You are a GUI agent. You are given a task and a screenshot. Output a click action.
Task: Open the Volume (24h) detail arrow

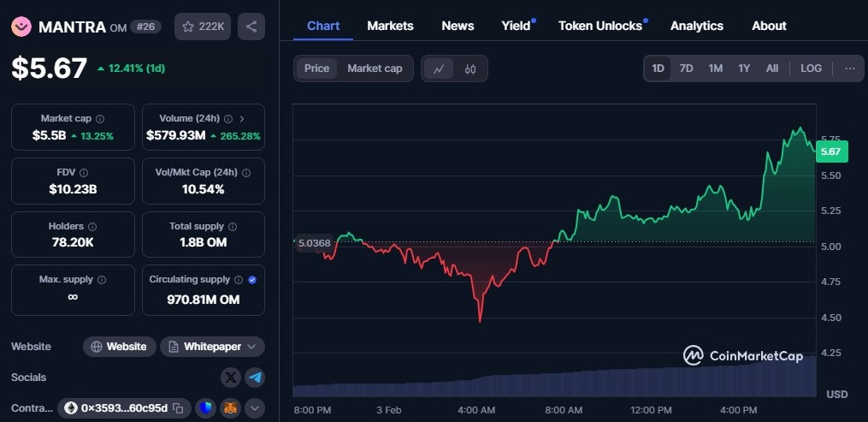pos(242,118)
